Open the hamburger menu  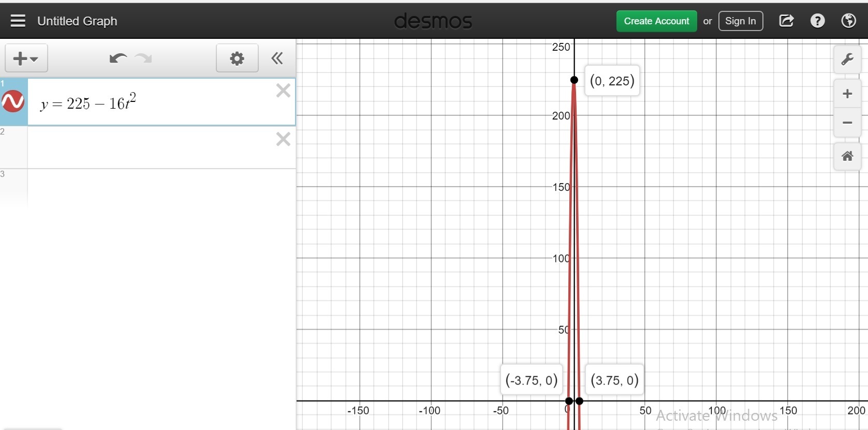(x=18, y=21)
